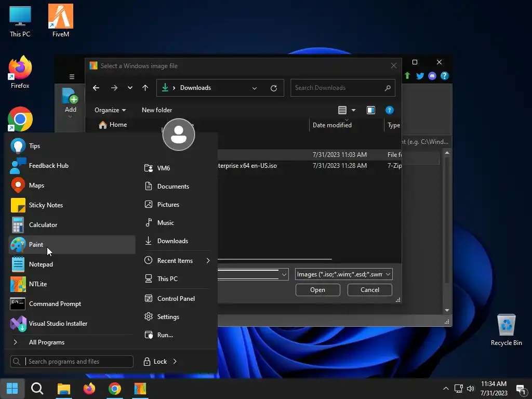The height and width of the screenshot is (399, 532).
Task: Go up one folder level
Action: point(145,88)
